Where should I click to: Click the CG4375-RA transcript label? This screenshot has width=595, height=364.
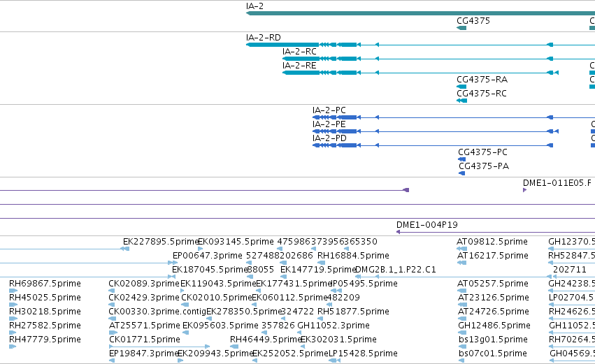pyautogui.click(x=482, y=80)
